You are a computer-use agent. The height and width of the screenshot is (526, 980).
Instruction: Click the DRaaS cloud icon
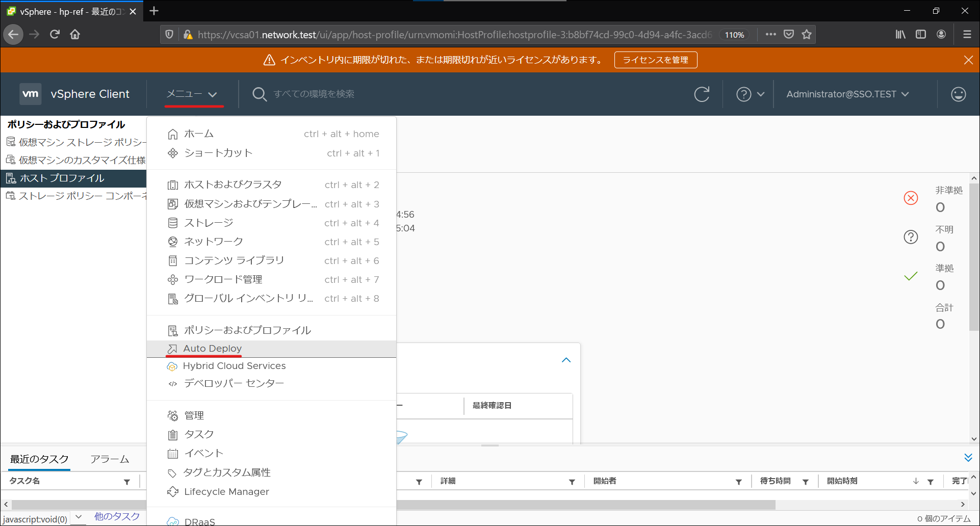click(173, 521)
